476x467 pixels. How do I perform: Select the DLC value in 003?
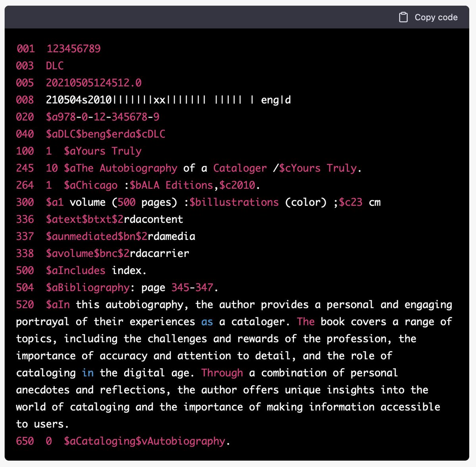click(x=55, y=66)
